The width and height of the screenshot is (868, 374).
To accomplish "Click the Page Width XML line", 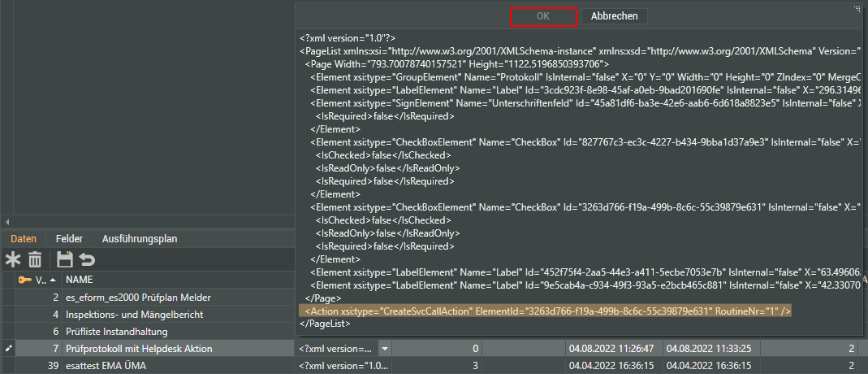I will point(456,63).
